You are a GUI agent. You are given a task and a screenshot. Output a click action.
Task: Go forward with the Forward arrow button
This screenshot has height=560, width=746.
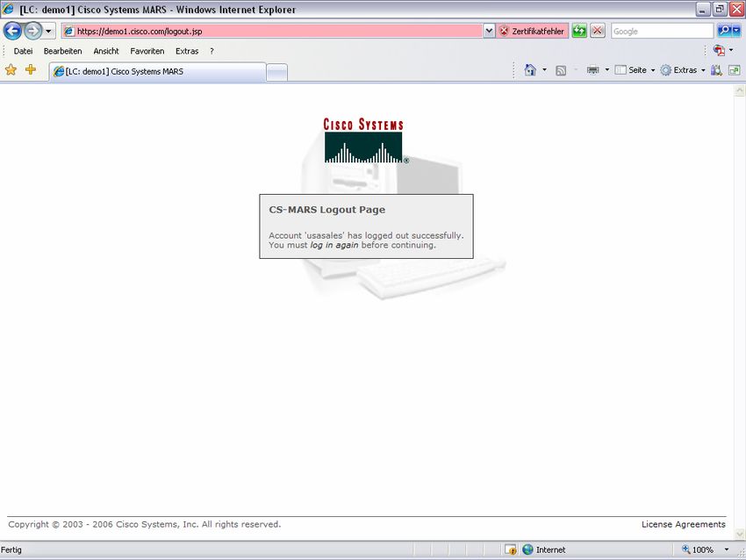coord(32,32)
